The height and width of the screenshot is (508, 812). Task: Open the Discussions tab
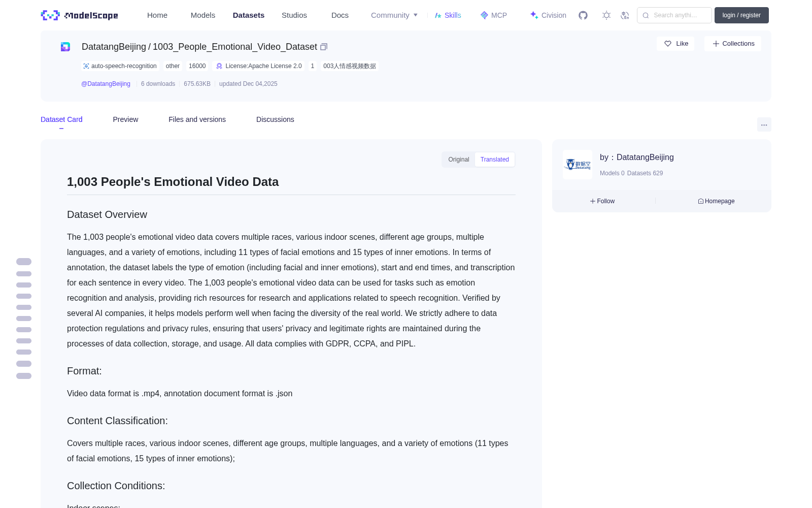click(275, 119)
